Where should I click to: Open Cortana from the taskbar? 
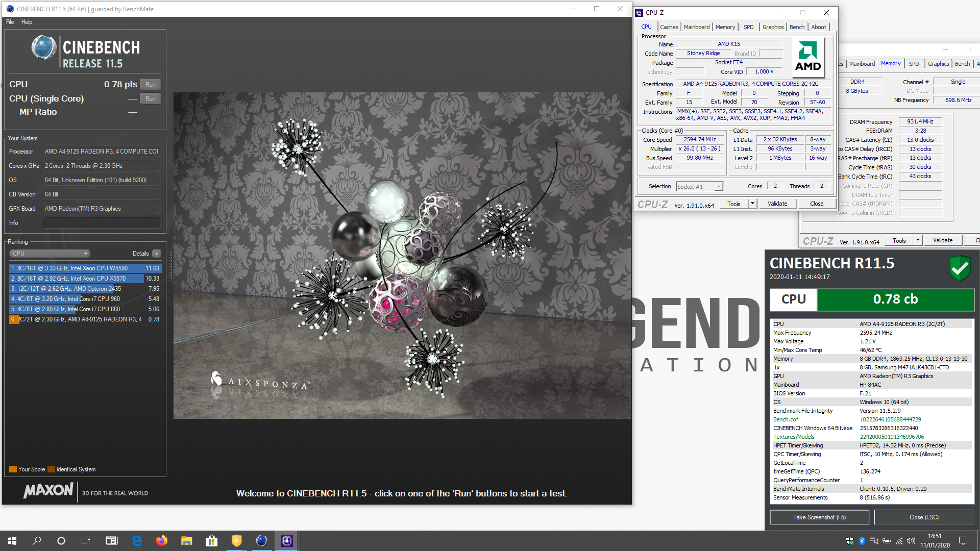[x=61, y=541]
